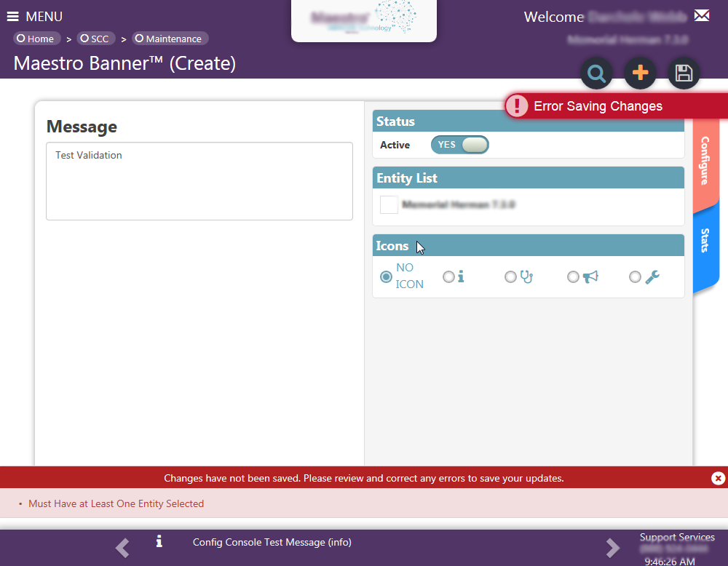Image resolution: width=728 pixels, height=566 pixels.
Task: Click 'Must Have at Least One Entity Selected'
Action: [116, 503]
